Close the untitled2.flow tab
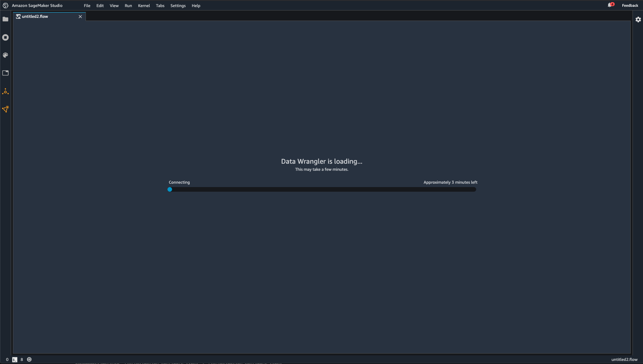Image resolution: width=643 pixels, height=364 pixels. 80,17
